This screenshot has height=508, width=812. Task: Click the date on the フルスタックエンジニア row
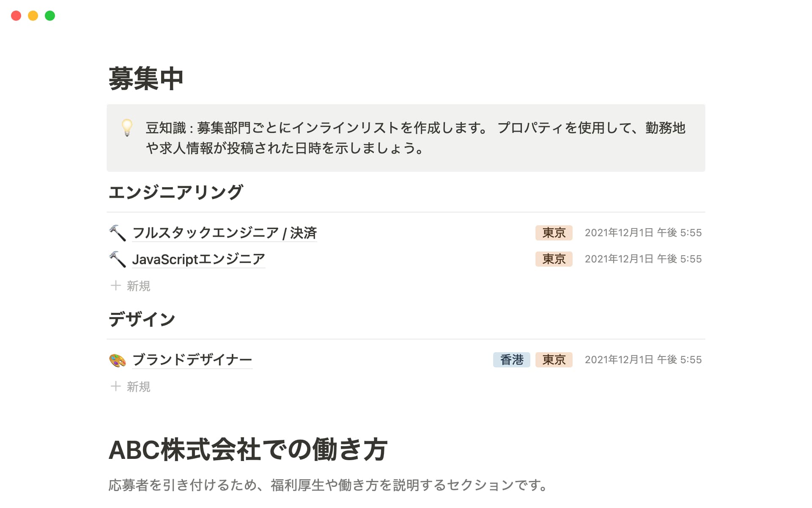tap(643, 233)
